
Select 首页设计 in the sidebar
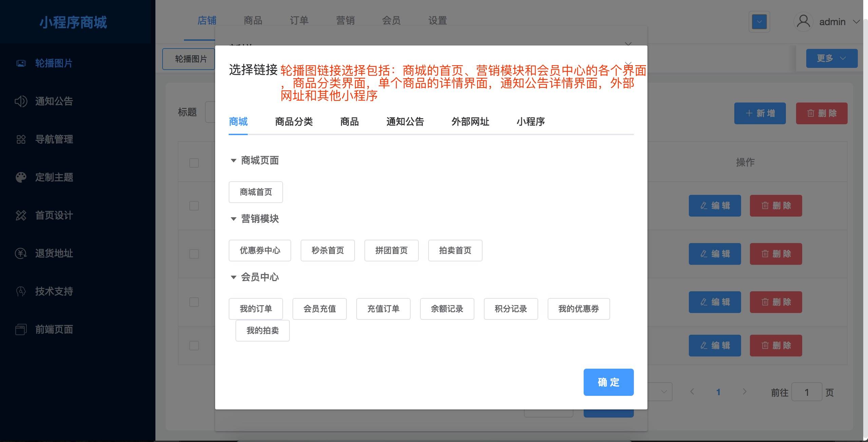pos(53,215)
